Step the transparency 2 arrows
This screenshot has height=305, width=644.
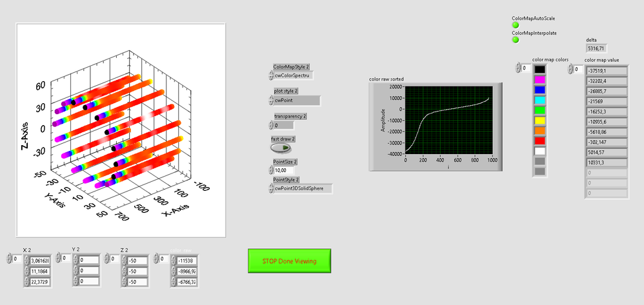(x=270, y=125)
